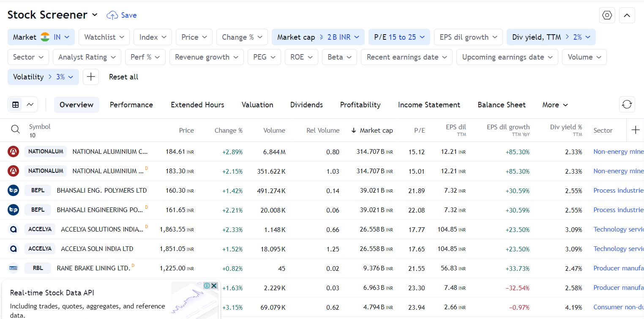Click BEPL logo in 161.65 row

click(x=14, y=210)
